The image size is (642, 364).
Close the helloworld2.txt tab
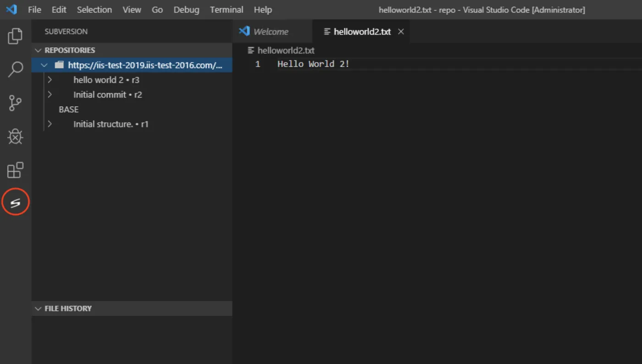tap(401, 32)
